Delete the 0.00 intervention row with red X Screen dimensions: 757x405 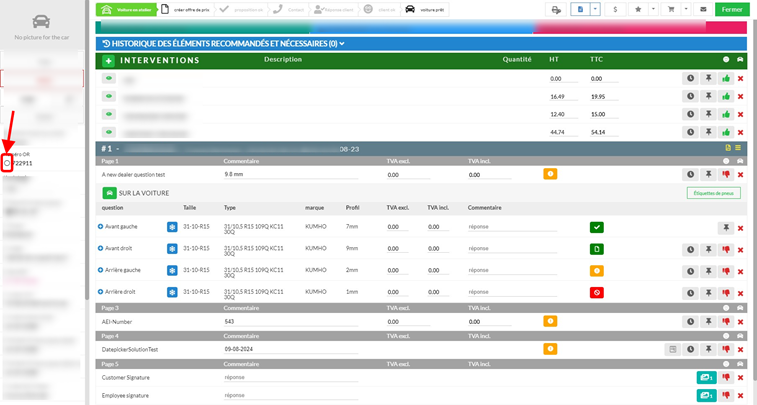pos(740,79)
